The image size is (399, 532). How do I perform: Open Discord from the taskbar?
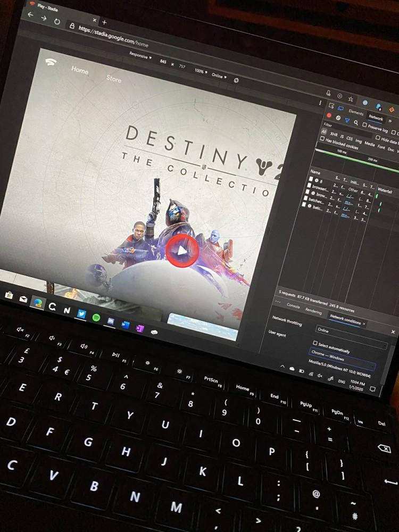[110, 321]
